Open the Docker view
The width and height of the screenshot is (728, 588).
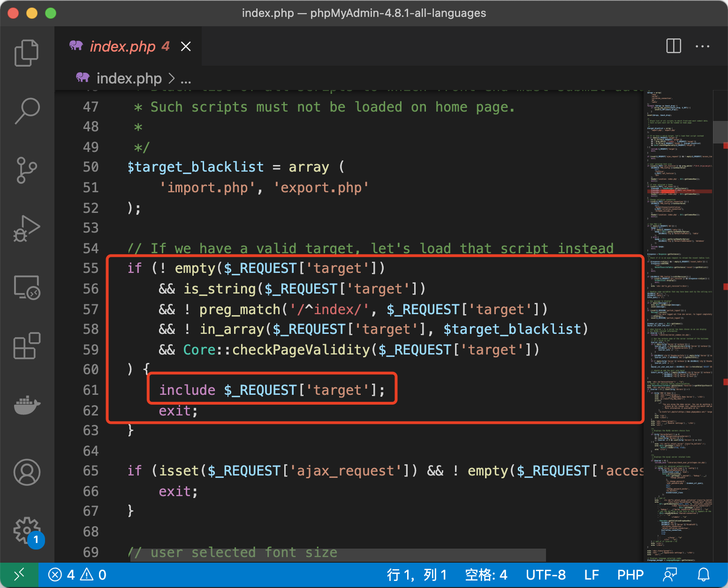27,405
